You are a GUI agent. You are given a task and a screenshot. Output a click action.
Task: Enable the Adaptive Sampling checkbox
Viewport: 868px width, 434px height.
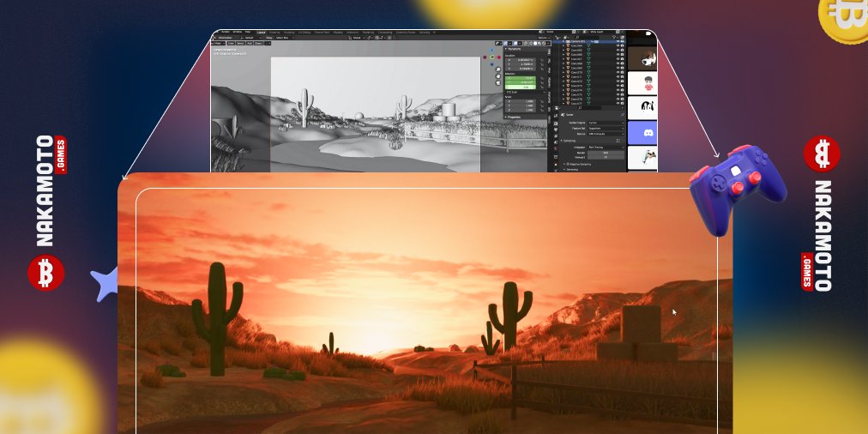[x=568, y=164]
